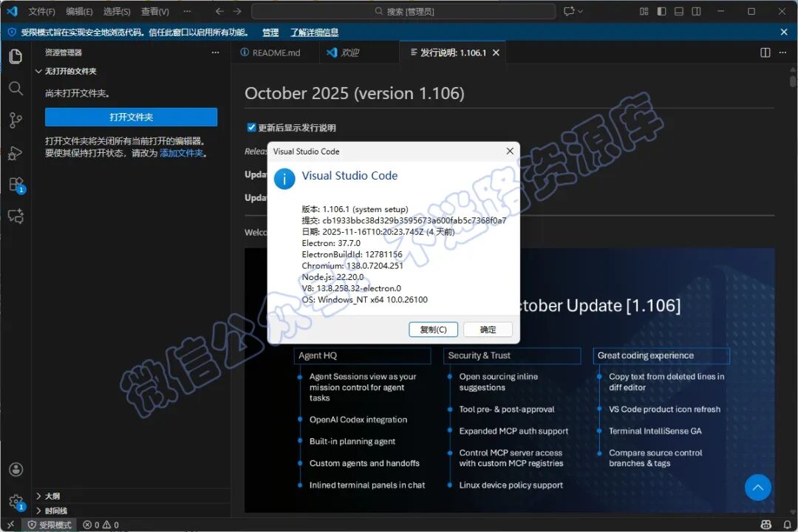Open the notifications bell icon
The width and height of the screenshot is (798, 532).
tap(787, 525)
